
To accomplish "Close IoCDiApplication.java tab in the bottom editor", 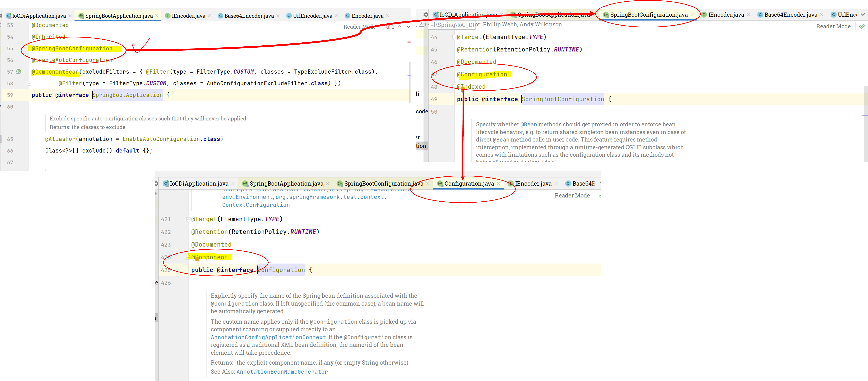I will (x=233, y=184).
